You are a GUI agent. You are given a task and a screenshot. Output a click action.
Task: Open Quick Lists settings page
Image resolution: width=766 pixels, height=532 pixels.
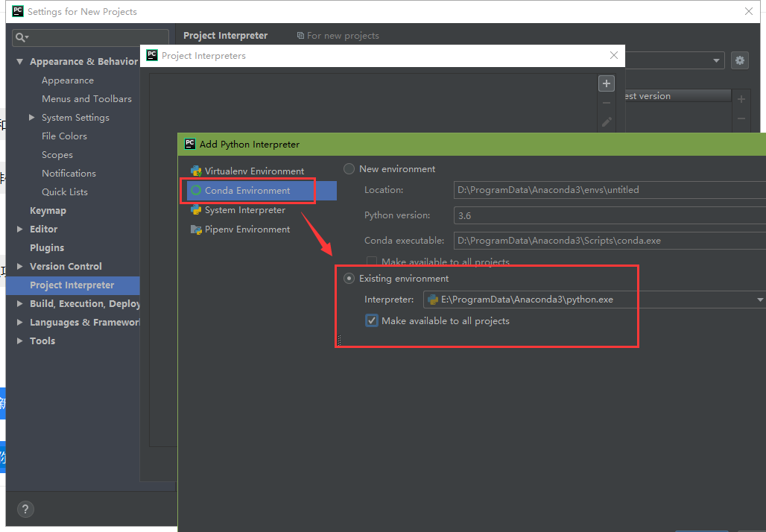pos(65,192)
